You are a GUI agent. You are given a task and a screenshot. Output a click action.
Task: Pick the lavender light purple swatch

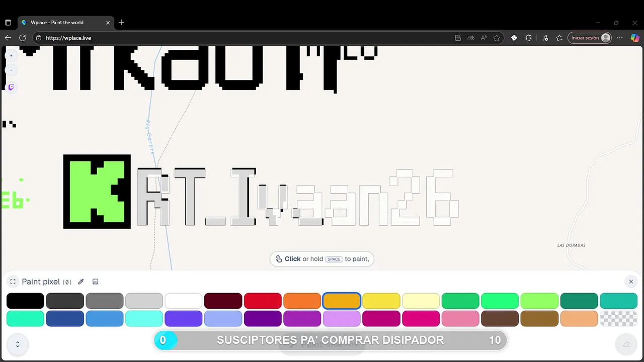tap(342, 319)
